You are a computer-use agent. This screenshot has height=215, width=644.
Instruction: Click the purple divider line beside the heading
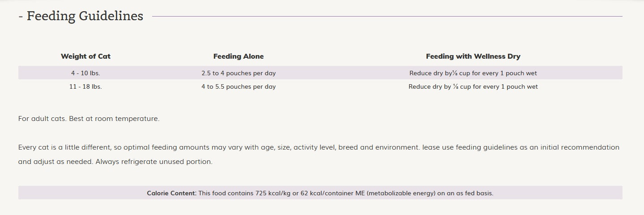point(387,16)
